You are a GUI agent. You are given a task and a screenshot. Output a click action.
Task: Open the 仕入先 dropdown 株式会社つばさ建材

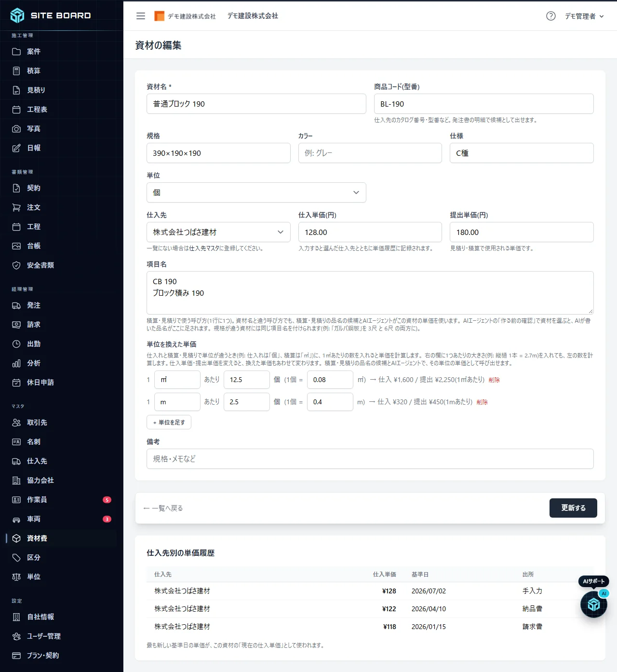218,232
